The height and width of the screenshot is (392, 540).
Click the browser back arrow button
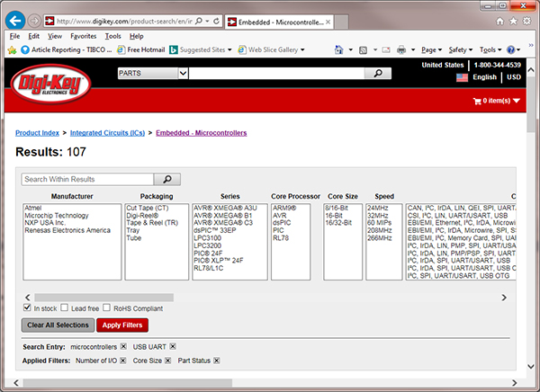tap(15, 19)
